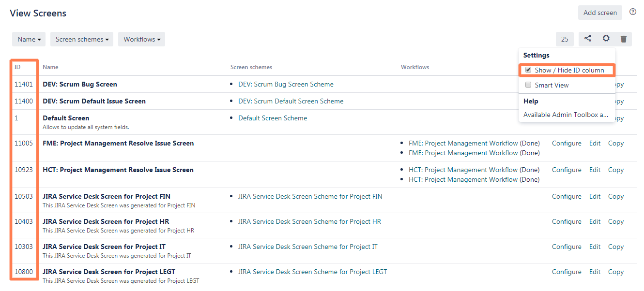Screen dimensions: 644x291
Task: Edit the FME: Project Management Resolve Issue Screen
Action: click(x=595, y=143)
